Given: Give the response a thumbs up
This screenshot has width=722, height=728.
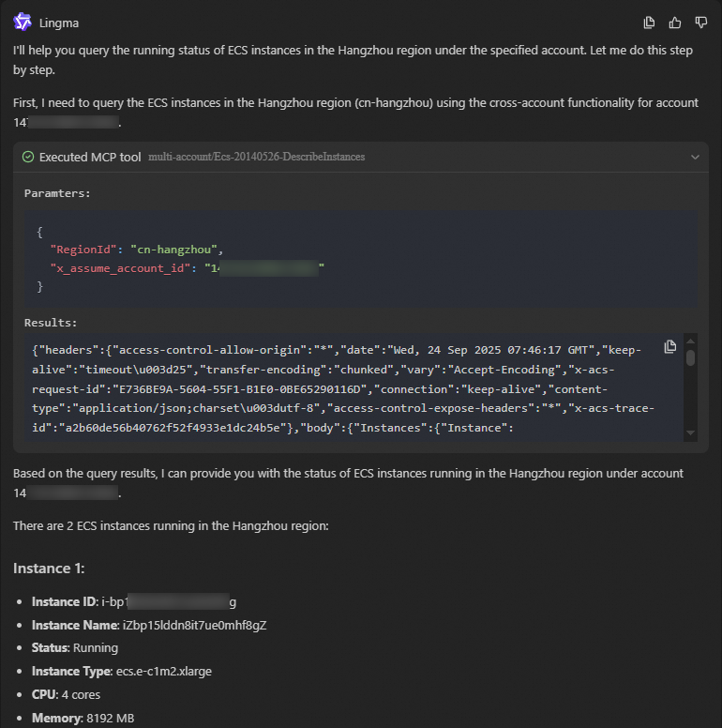Looking at the screenshot, I should tap(675, 23).
